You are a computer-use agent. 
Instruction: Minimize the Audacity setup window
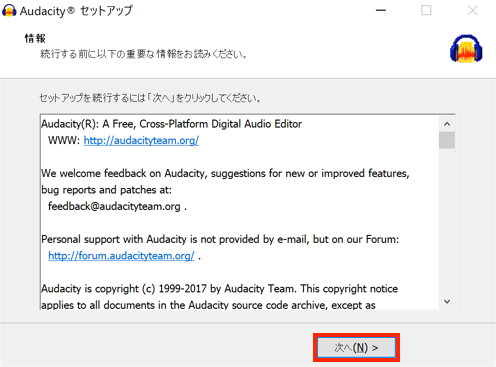[x=381, y=10]
